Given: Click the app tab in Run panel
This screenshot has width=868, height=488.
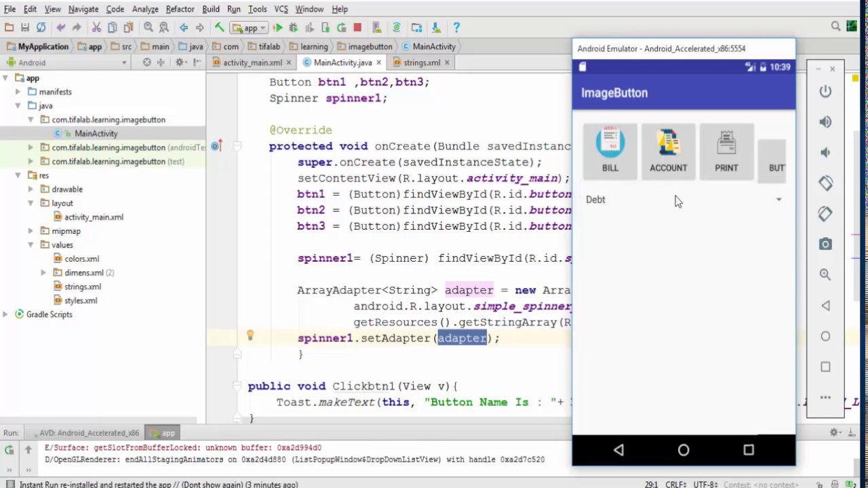Looking at the screenshot, I should [x=163, y=432].
